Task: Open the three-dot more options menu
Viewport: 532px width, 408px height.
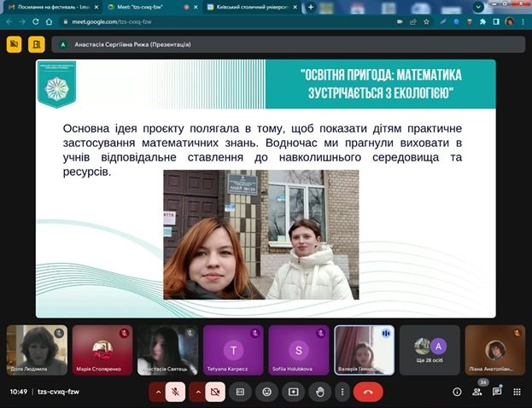Action: [x=342, y=392]
